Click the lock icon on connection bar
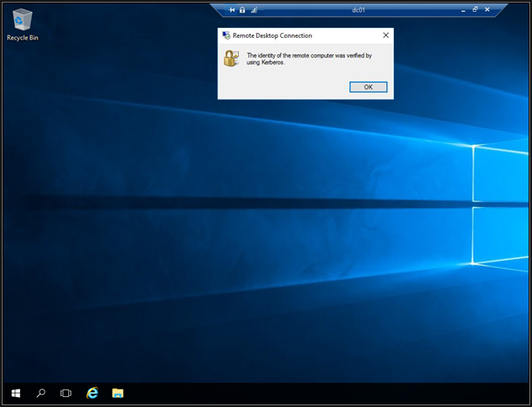Image resolution: width=532 pixels, height=407 pixels. click(x=242, y=10)
